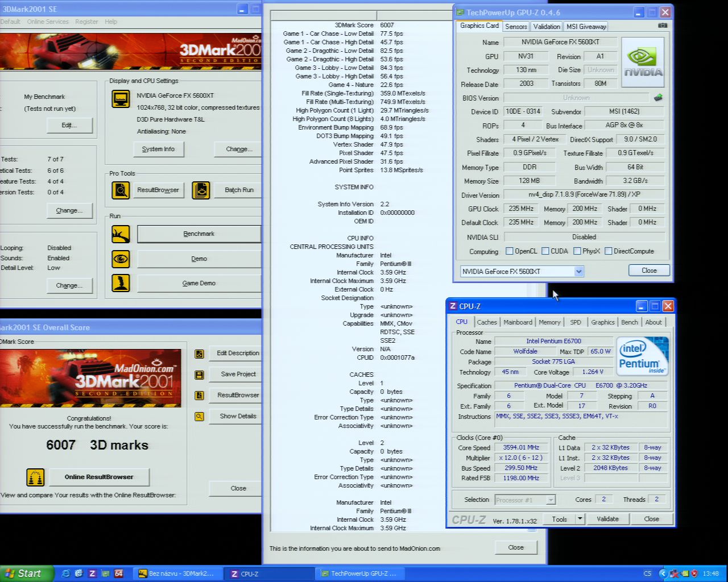Click the Validate button in CPU-Z
728x582 pixels.
click(x=607, y=519)
